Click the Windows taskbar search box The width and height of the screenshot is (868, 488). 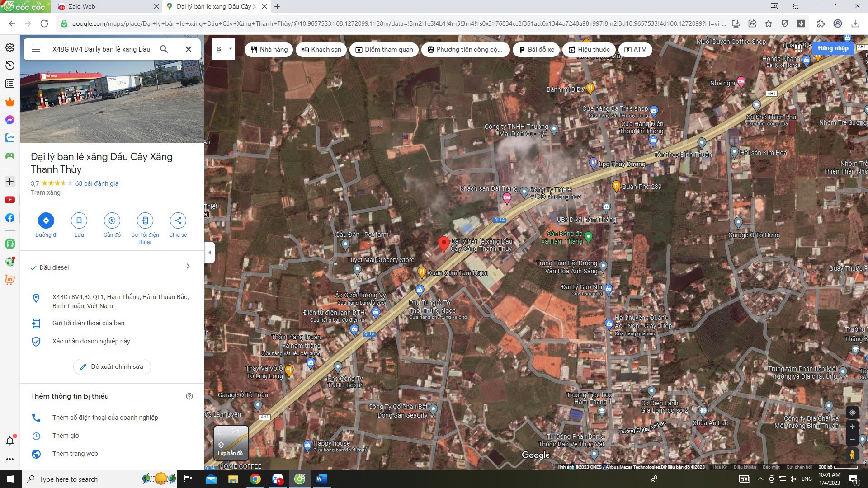[99, 479]
